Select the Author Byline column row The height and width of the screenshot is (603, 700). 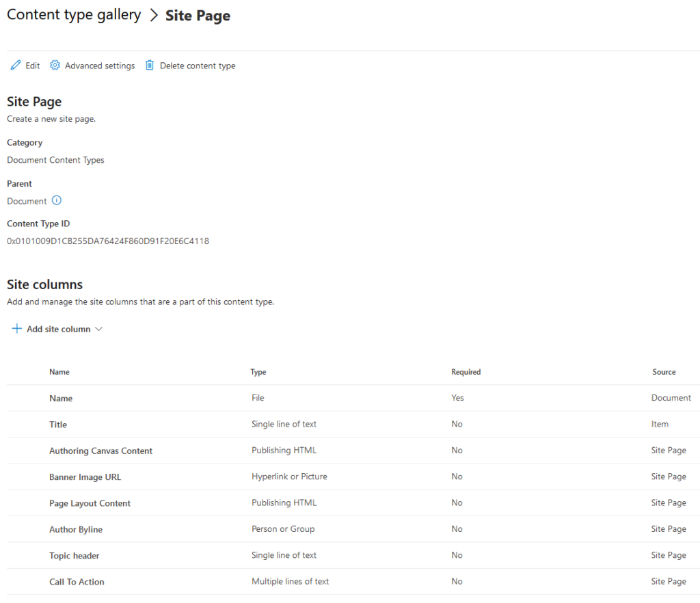pos(76,529)
